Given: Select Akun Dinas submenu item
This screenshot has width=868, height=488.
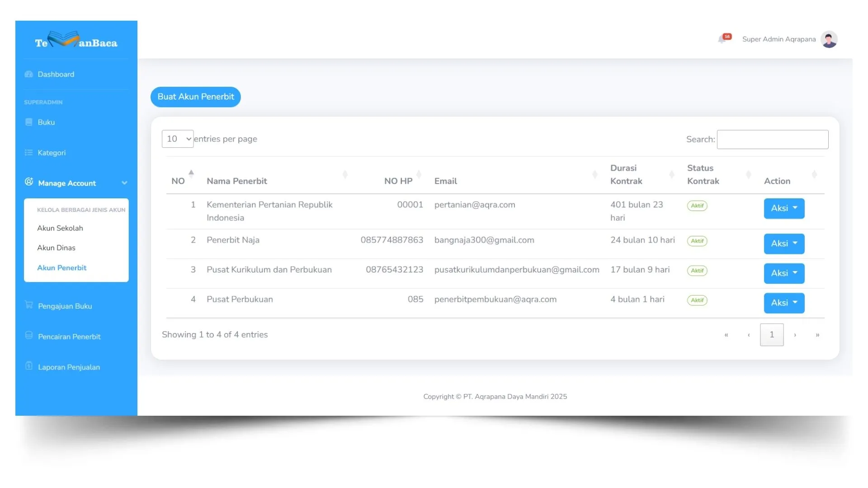Looking at the screenshot, I should [56, 248].
